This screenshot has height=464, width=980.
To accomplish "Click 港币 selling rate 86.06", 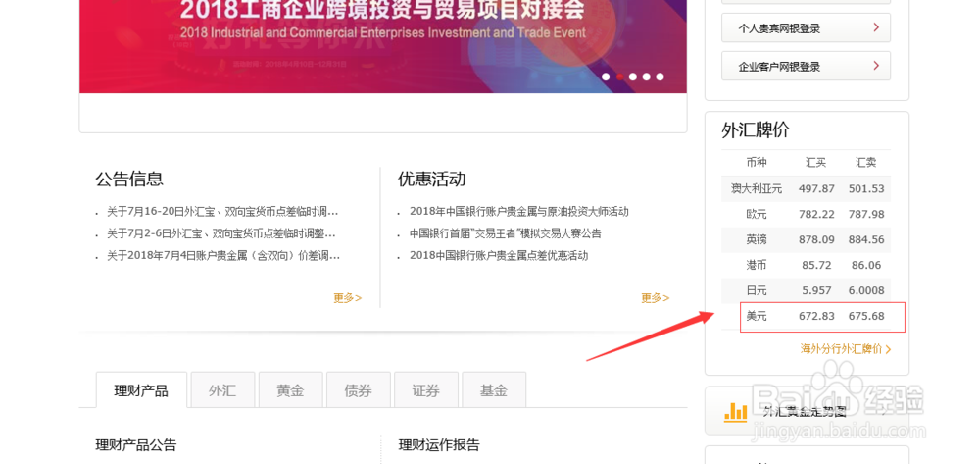I will click(866, 265).
